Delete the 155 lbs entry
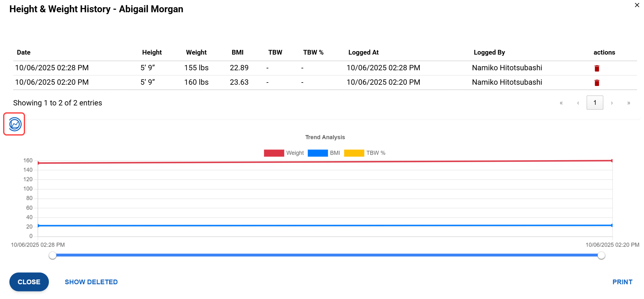The width and height of the screenshot is (644, 299). (x=597, y=68)
